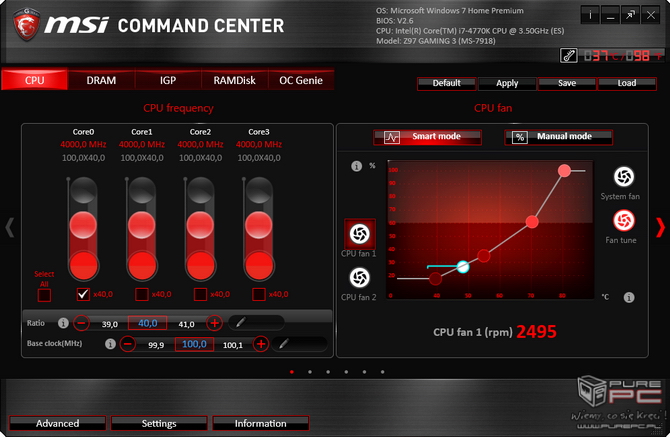Viewport: 670px width, 437px height.
Task: Click Save to store the profile
Action: click(567, 83)
